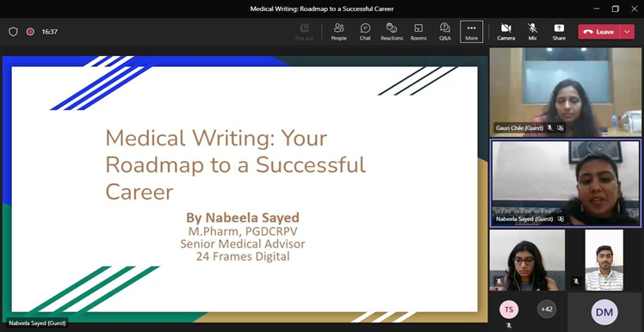The width and height of the screenshot is (644, 332).
Task: Click the TS participant avatar
Action: click(x=509, y=310)
